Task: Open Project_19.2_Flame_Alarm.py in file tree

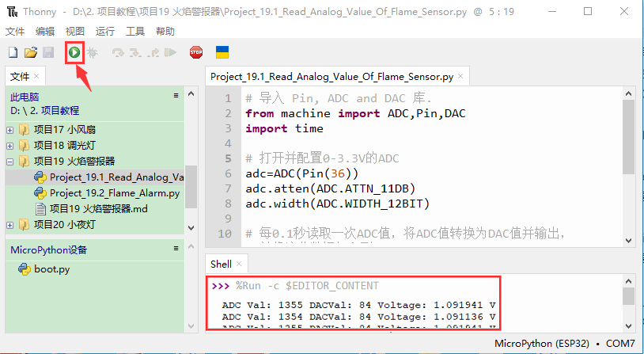Action: 114,193
